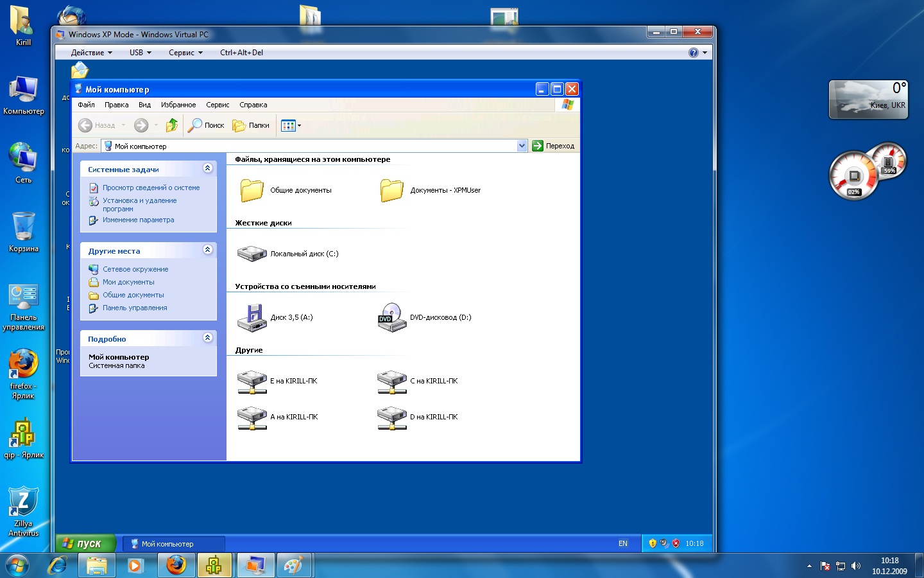The height and width of the screenshot is (578, 924).
Task: Open the Сеть desktop icon
Action: coord(24,163)
